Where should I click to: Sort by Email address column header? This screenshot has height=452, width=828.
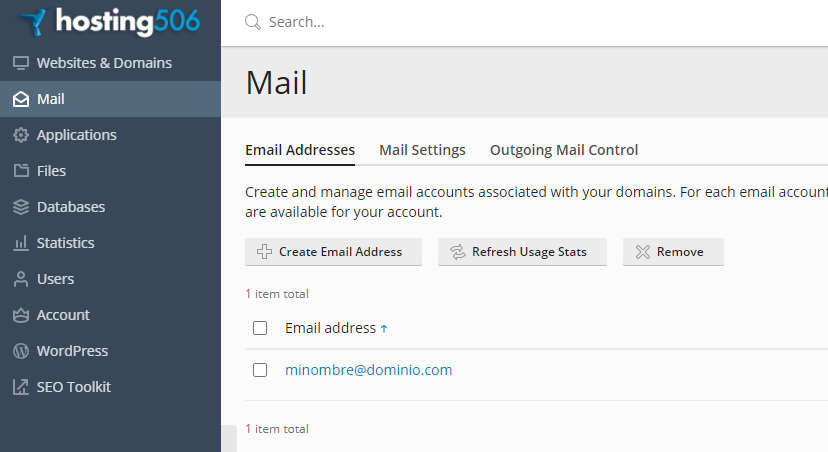[331, 328]
